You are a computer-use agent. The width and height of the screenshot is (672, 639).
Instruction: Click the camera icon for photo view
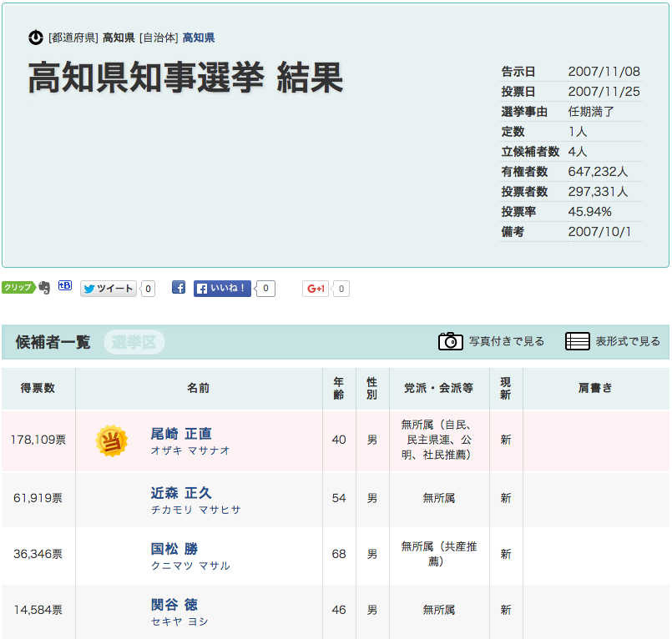[451, 341]
